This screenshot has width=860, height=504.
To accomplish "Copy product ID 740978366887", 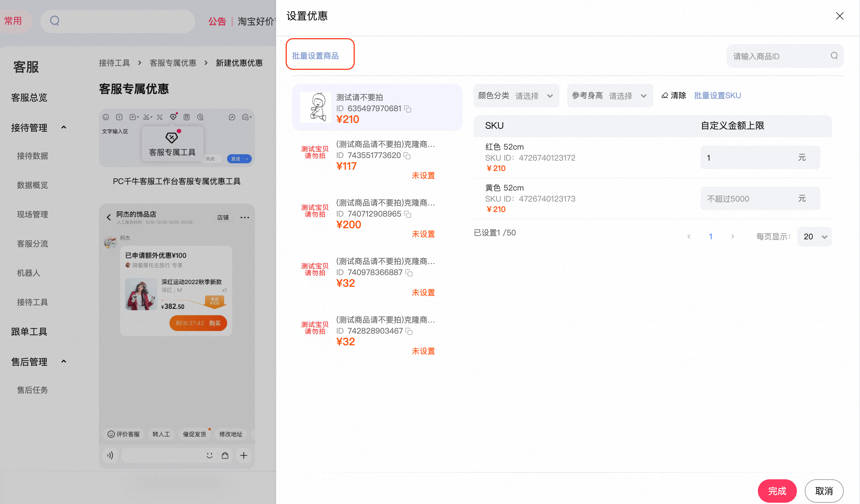I will click(x=409, y=272).
